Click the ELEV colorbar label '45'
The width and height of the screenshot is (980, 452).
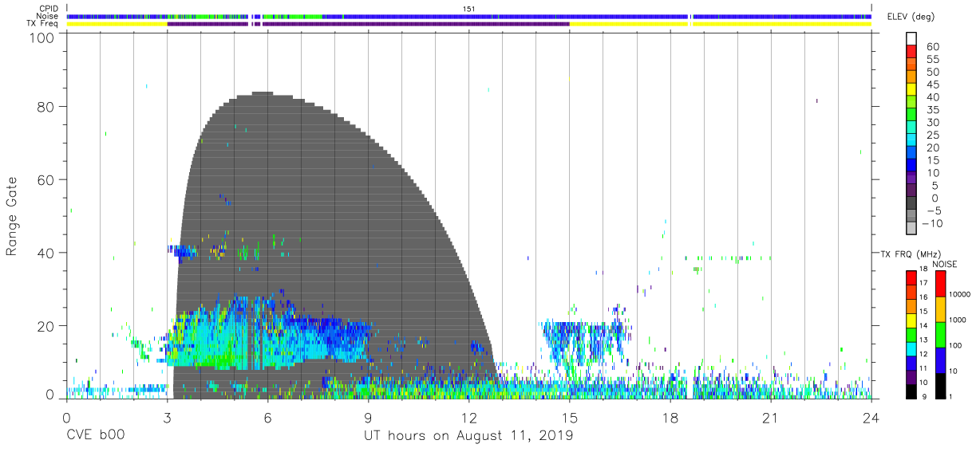tap(932, 85)
